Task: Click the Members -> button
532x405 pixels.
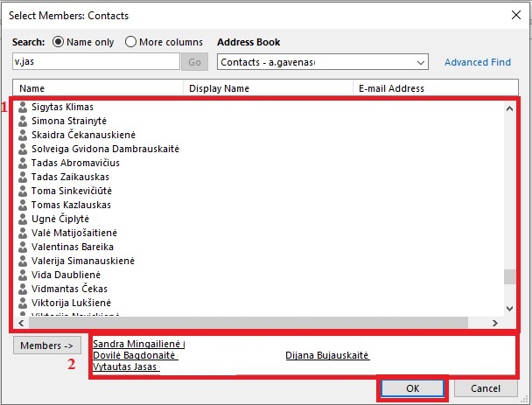Action: coord(48,346)
